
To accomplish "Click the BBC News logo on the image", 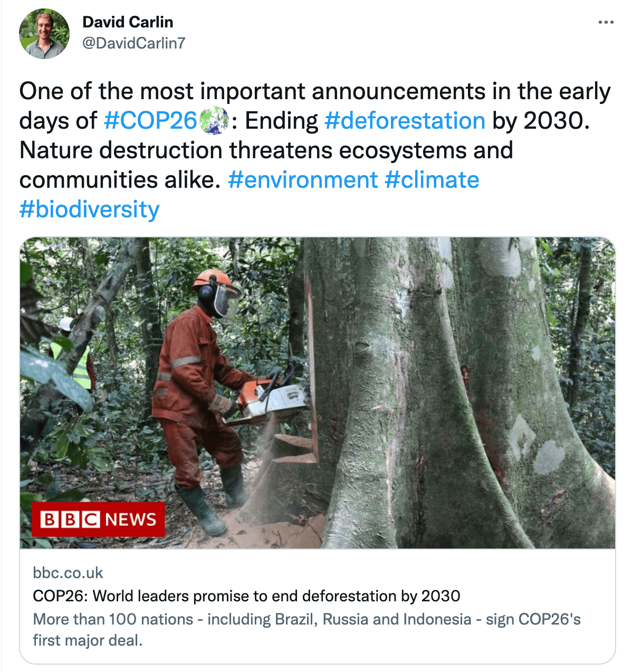I will click(x=99, y=520).
